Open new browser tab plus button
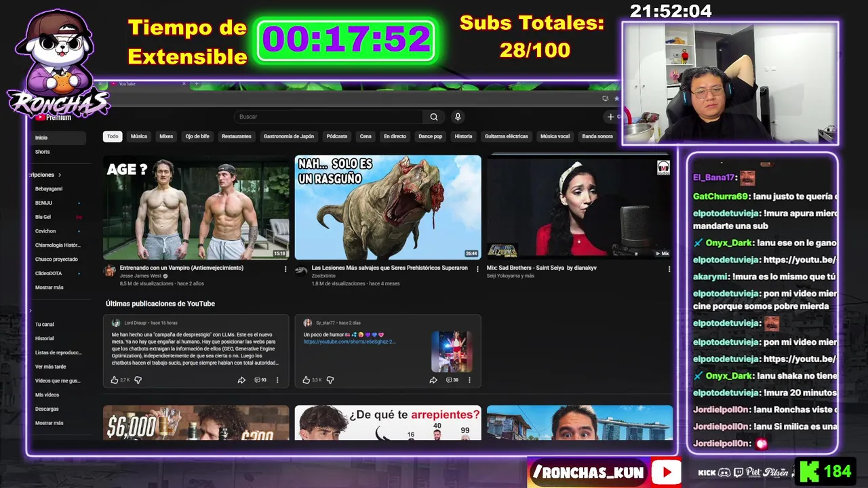This screenshot has height=488, width=868. (197, 84)
